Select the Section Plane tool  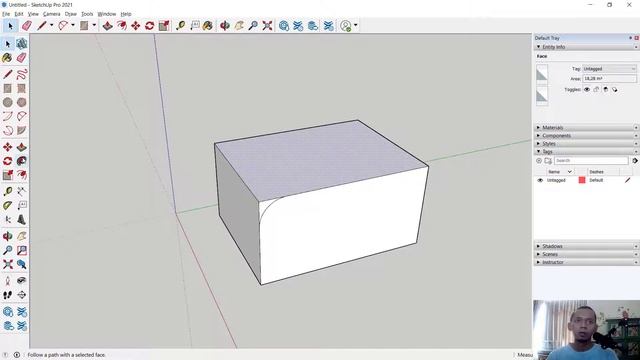coord(22,295)
